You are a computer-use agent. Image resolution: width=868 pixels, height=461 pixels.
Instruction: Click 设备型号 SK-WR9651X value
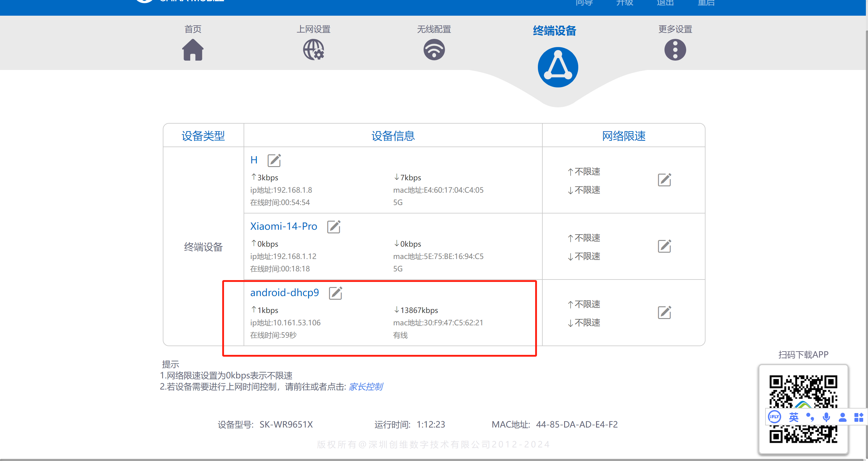[286, 425]
